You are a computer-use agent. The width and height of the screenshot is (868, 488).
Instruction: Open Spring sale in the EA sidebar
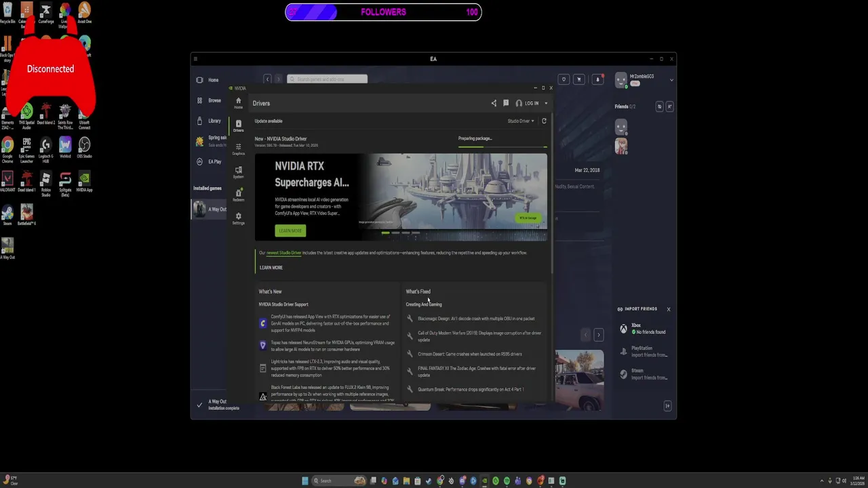[x=211, y=140]
